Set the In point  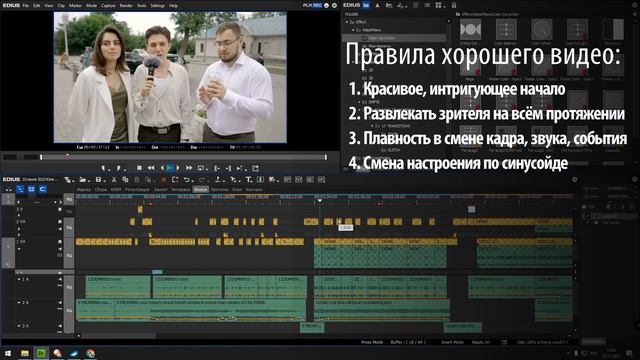(x=104, y=168)
